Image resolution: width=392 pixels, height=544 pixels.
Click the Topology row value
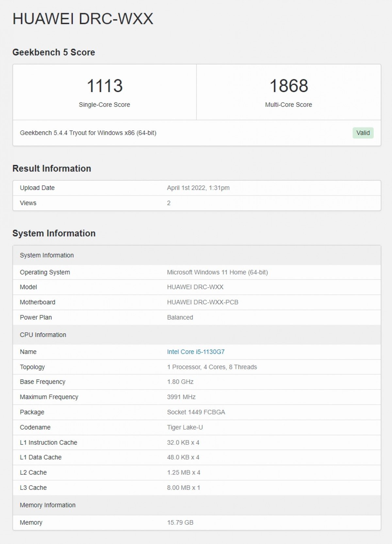point(212,367)
